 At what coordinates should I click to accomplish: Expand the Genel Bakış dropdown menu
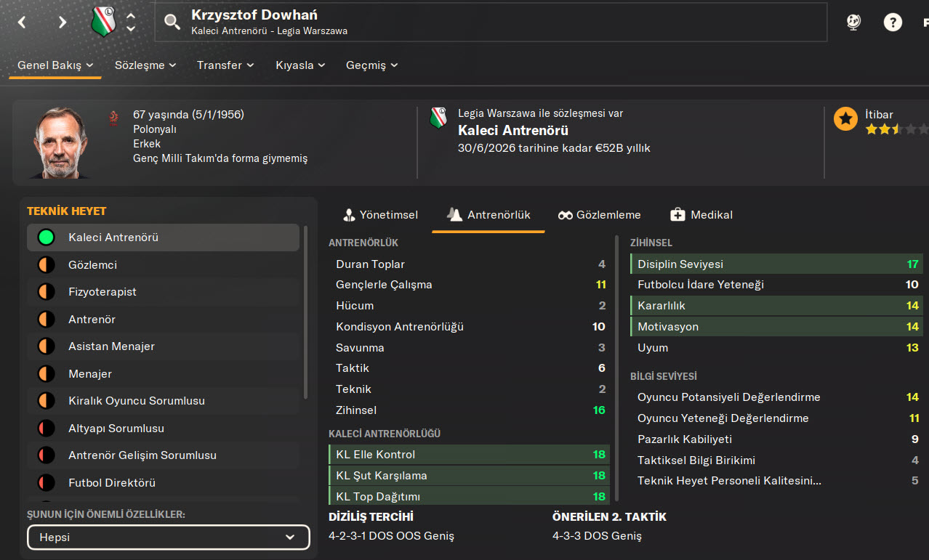pos(56,65)
